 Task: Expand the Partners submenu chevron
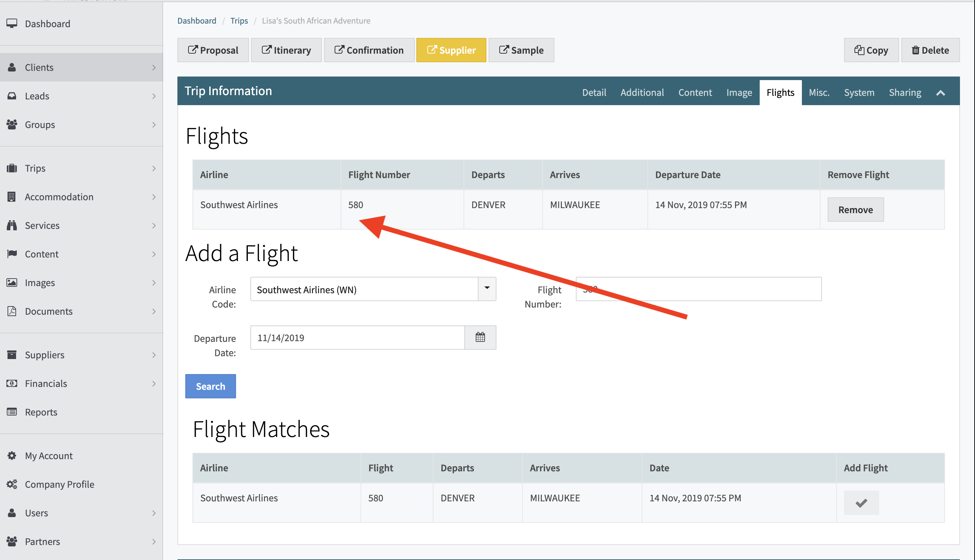coord(154,542)
